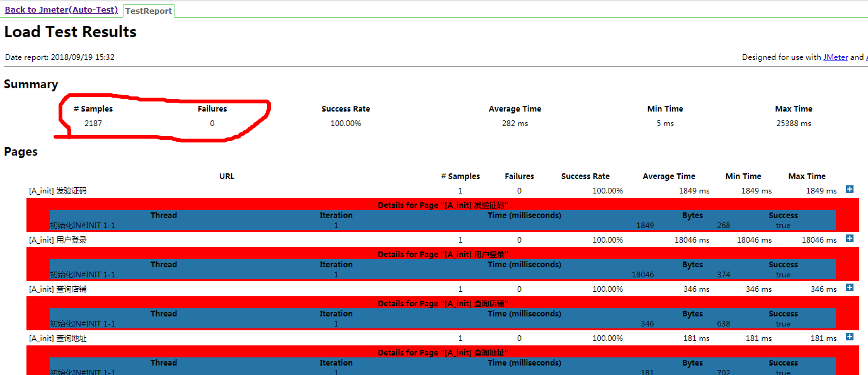This screenshot has width=868, height=375.
Task: Click the Min Time header in Pages table
Action: click(743, 176)
